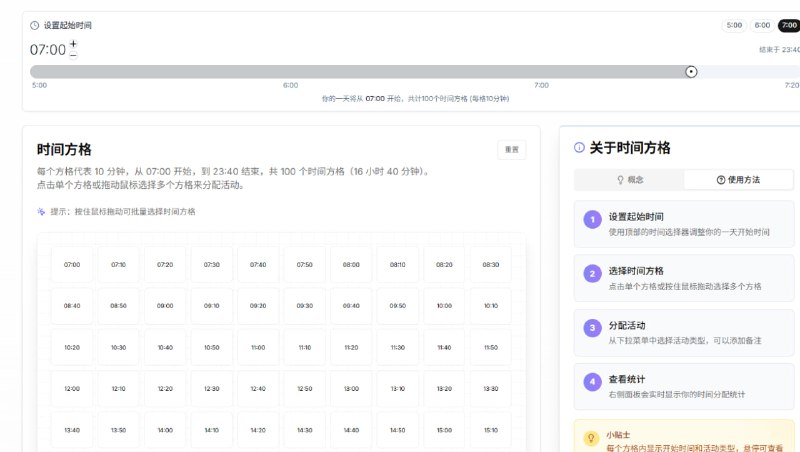Screen dimensions: 800x452
Task: Select the 09:20 time block
Action: (x=258, y=306)
